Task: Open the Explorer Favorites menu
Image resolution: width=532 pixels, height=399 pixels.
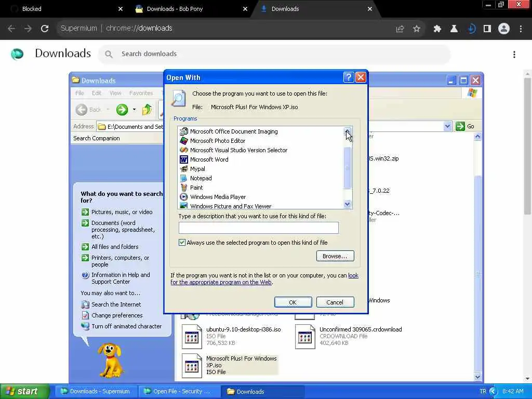Action: pos(141,93)
